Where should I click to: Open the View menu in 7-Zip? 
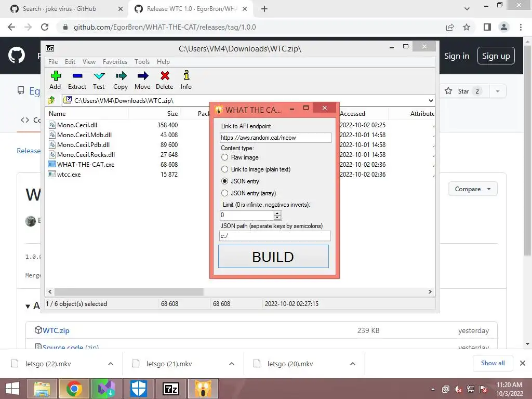89,62
